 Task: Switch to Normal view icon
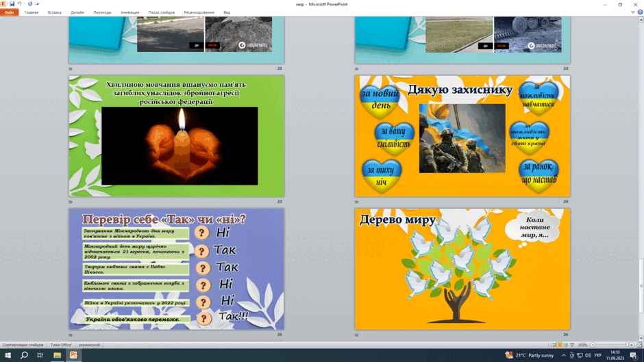click(554, 345)
